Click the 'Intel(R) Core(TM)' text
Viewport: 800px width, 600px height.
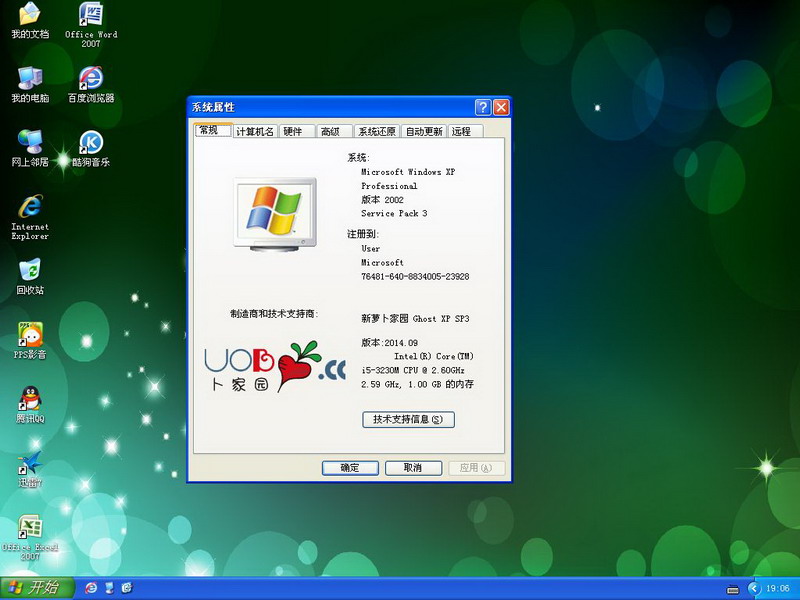[x=434, y=356]
